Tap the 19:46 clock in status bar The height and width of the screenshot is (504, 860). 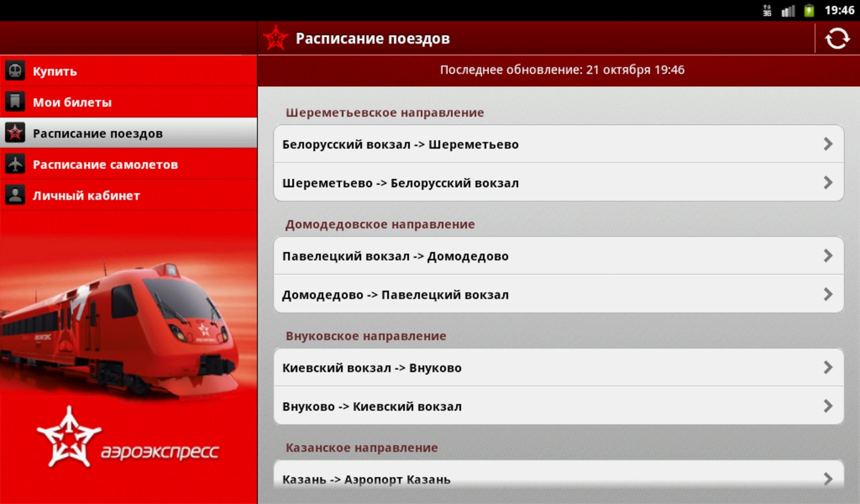(x=839, y=10)
